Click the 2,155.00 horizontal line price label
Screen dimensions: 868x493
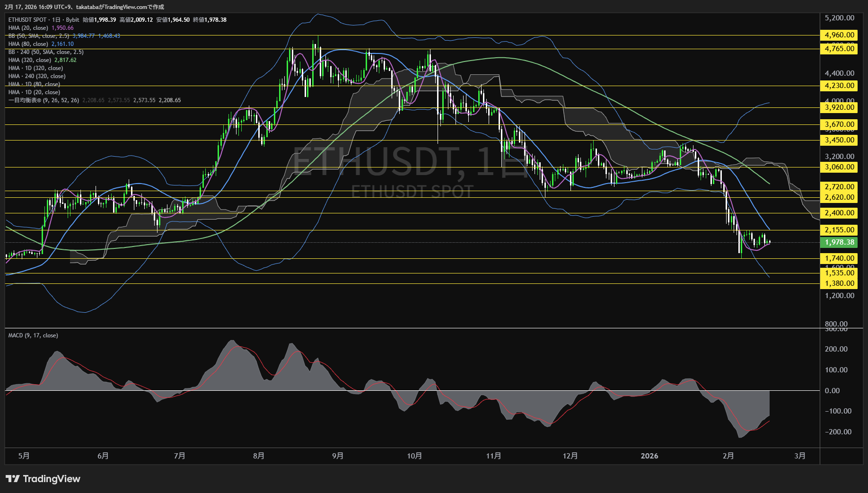[x=839, y=230]
